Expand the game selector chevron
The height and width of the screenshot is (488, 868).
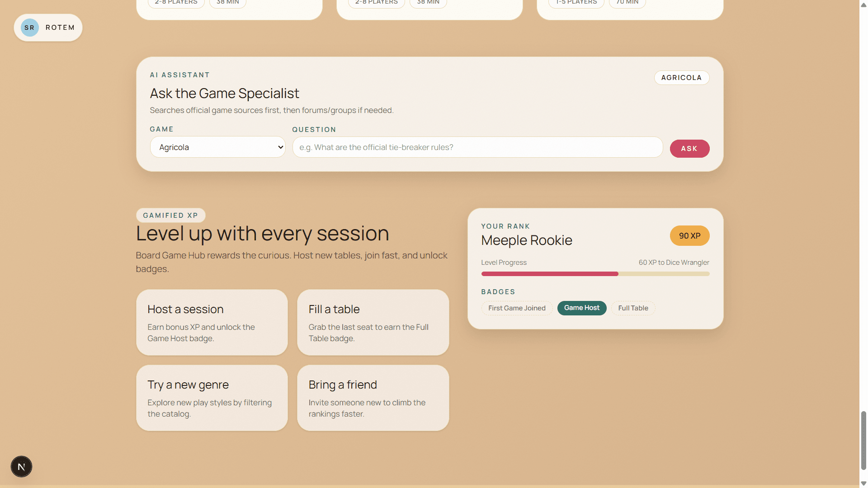pos(280,147)
